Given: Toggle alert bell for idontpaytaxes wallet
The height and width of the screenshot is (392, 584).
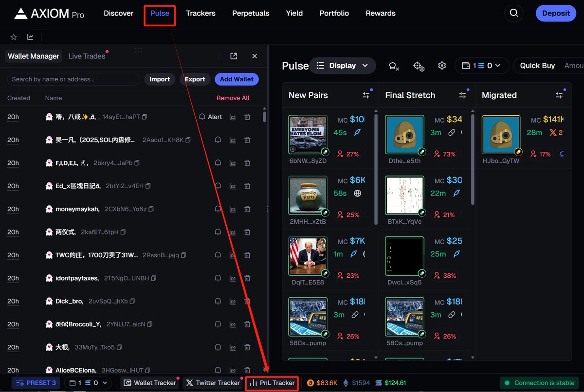Looking at the screenshot, I should pos(218,278).
